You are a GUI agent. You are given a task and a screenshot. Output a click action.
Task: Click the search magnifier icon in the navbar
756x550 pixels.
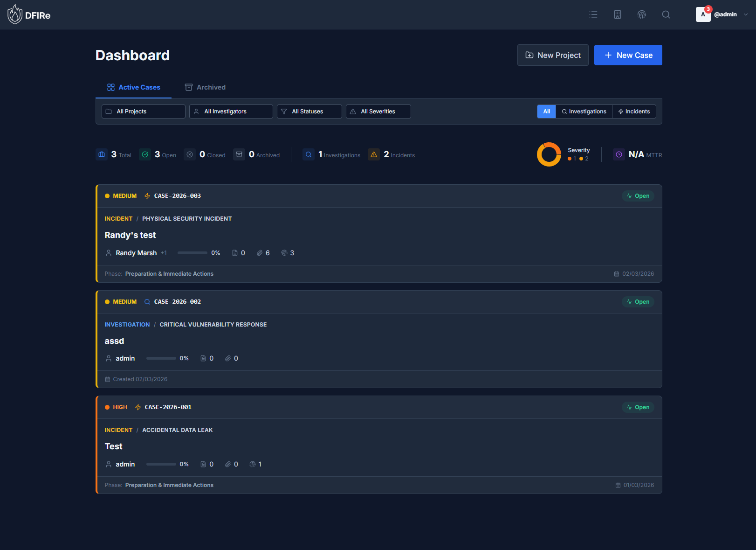pos(666,14)
